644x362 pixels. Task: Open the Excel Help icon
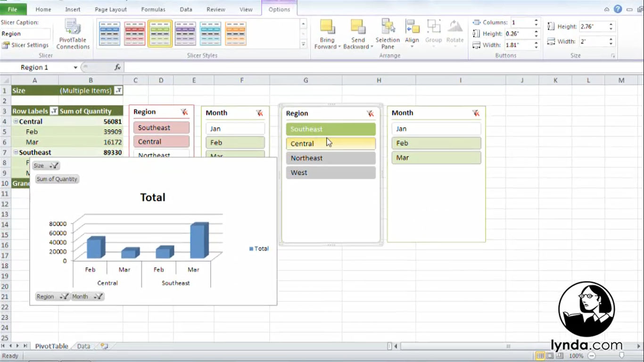618,9
